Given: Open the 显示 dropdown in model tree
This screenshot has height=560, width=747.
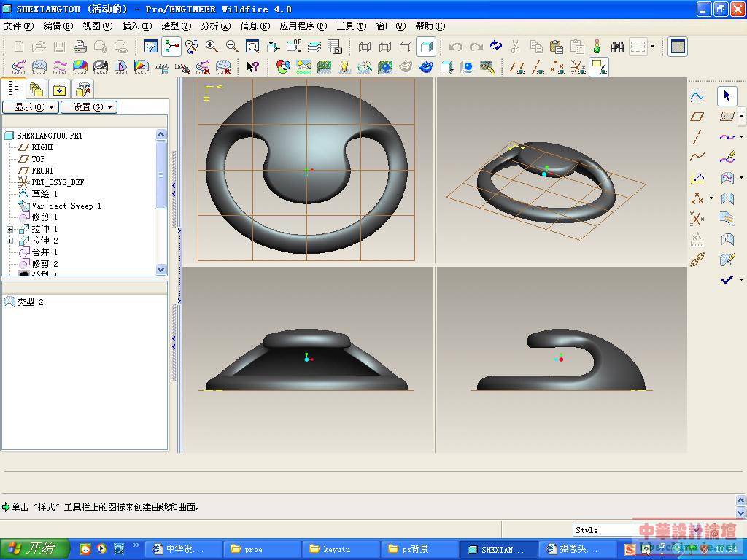Looking at the screenshot, I should pos(30,107).
